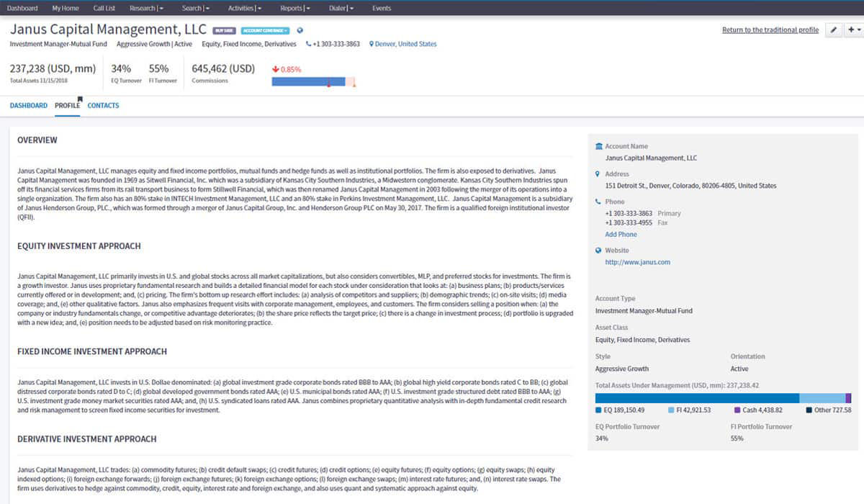The width and height of the screenshot is (864, 504).
Task: Click the red down arrow indicator
Action: pos(275,70)
